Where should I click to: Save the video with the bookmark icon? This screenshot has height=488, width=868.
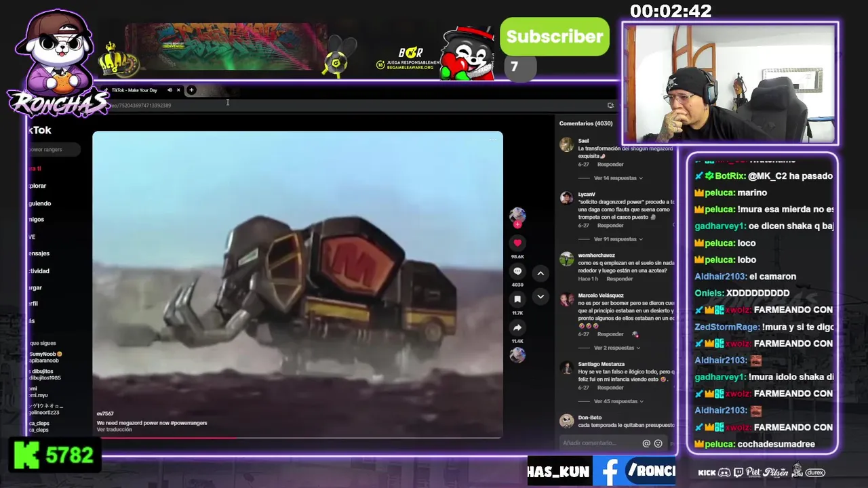[517, 299]
